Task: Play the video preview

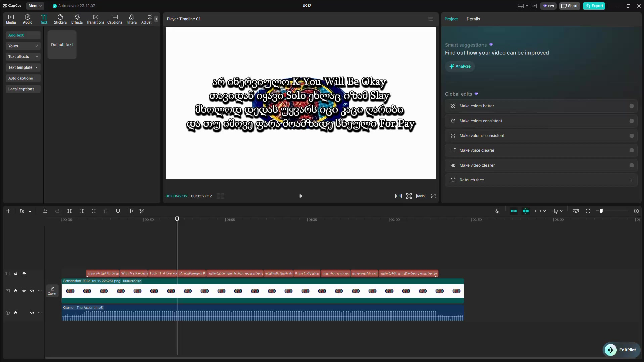Action: 301,196
